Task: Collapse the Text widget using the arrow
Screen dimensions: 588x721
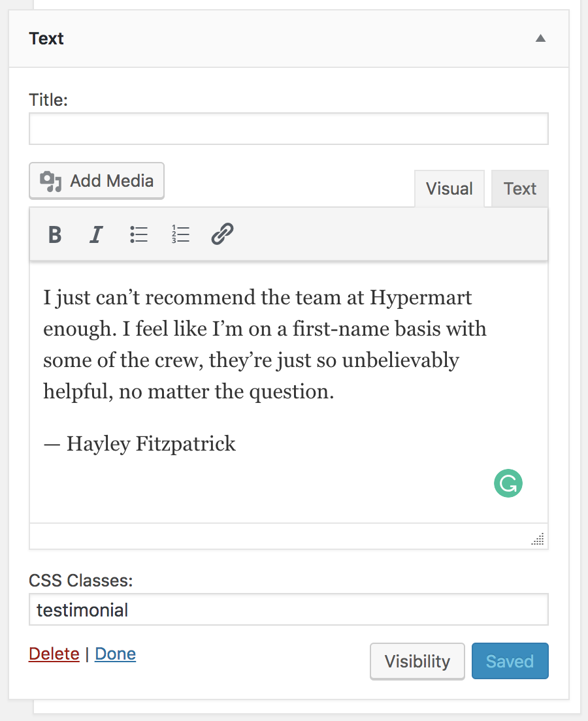Action: pyautogui.click(x=540, y=38)
